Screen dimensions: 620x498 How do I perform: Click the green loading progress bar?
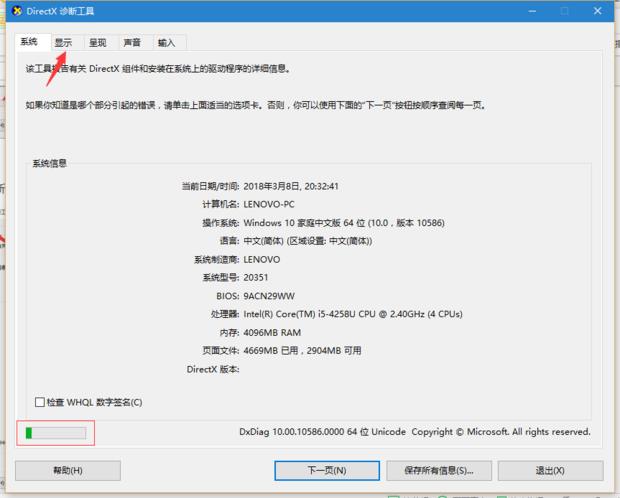tap(56, 433)
